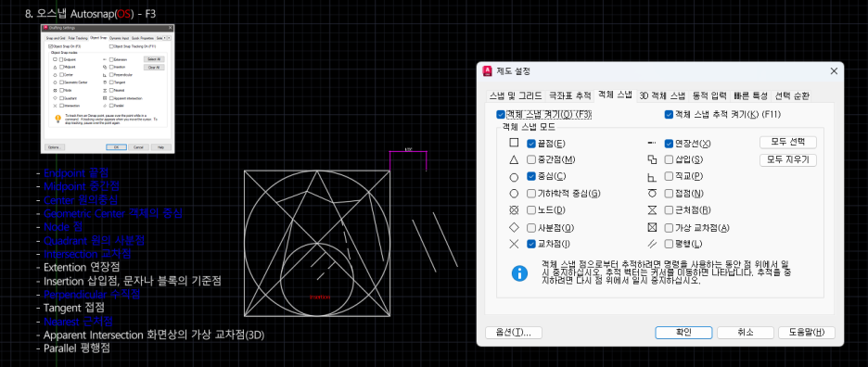
Task: Close the 제도 설정 dialog
Action: tap(834, 70)
